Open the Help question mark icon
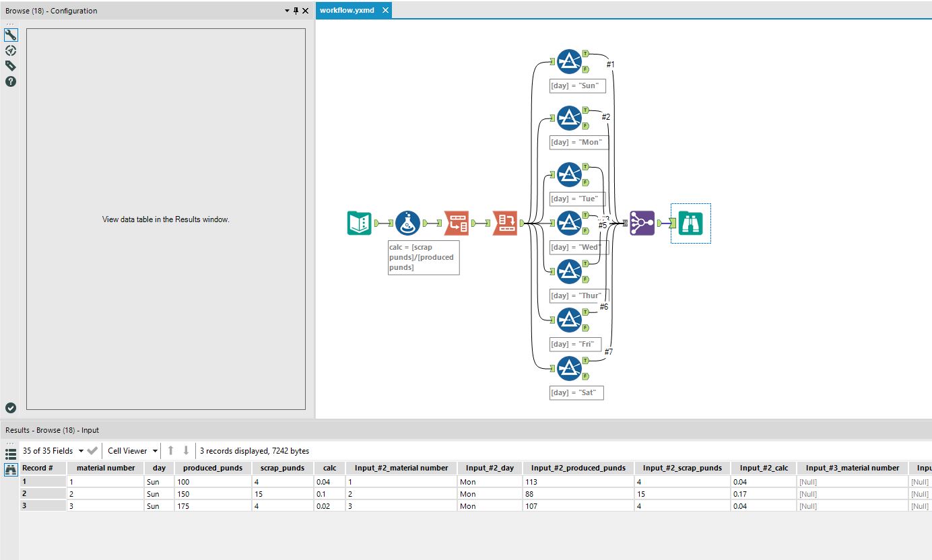 10,81
